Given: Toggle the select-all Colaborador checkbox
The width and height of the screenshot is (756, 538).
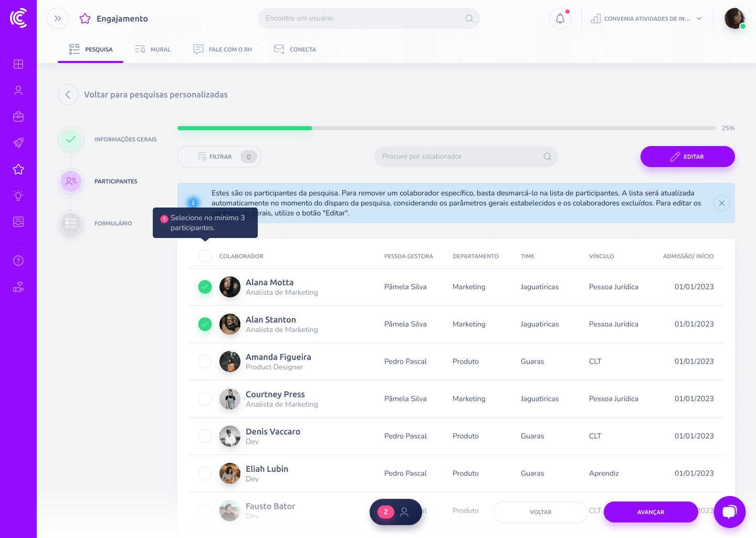Looking at the screenshot, I should [205, 256].
